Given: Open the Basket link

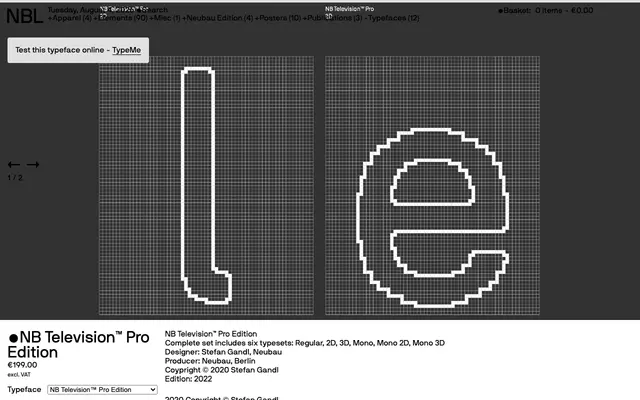Looking at the screenshot, I should click(546, 11).
